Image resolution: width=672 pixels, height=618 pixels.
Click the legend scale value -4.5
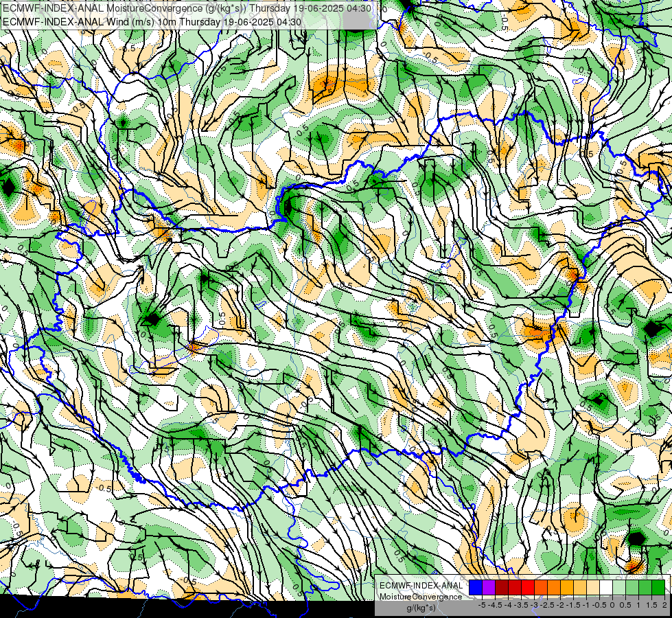pos(494,605)
